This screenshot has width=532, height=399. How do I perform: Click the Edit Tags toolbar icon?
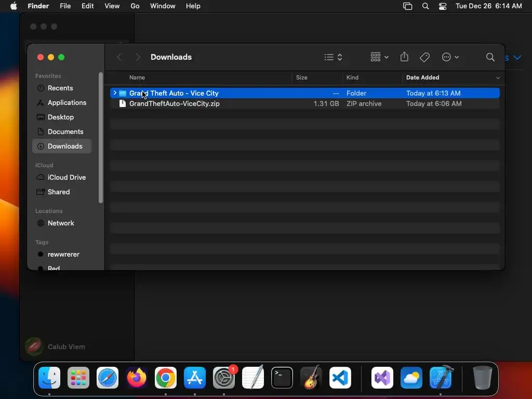[x=424, y=57]
